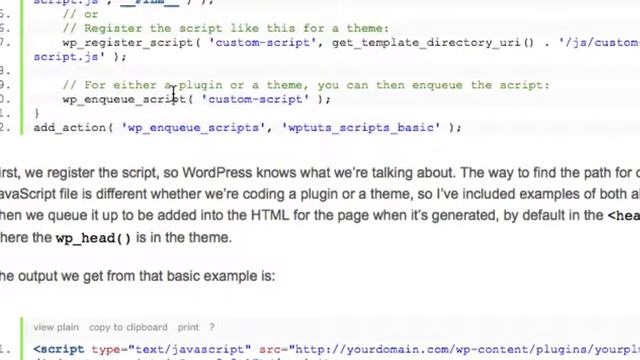
Task: Click the word WordPress in the paragraph
Action: point(217,173)
